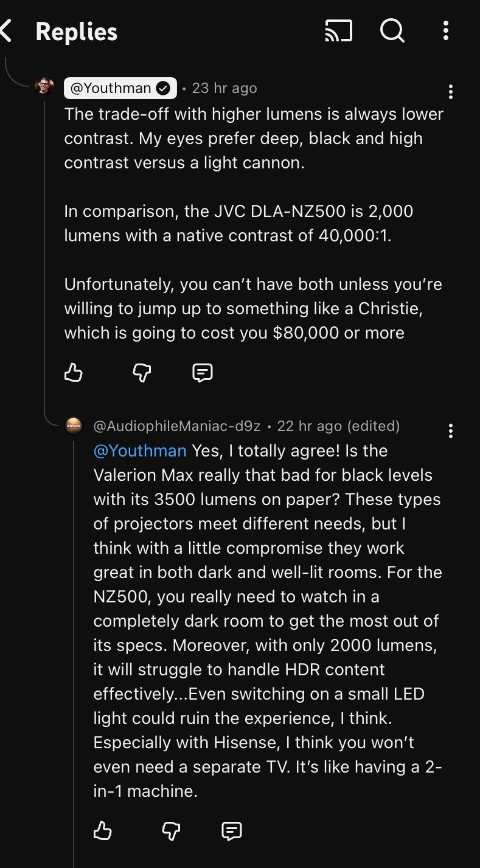Tap the "22 hr ago (edited)" timestamp

[338, 426]
